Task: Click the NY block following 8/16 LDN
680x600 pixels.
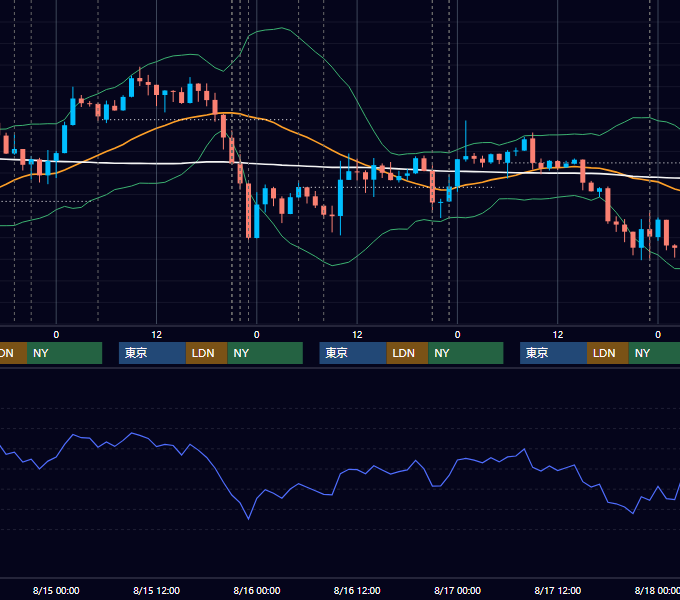Action: (466, 353)
